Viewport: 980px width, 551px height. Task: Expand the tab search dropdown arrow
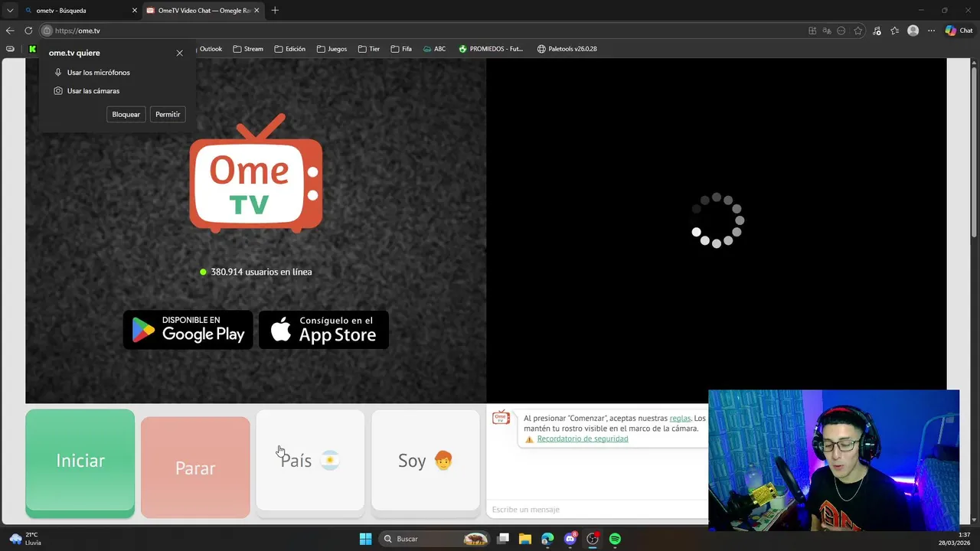[9, 10]
